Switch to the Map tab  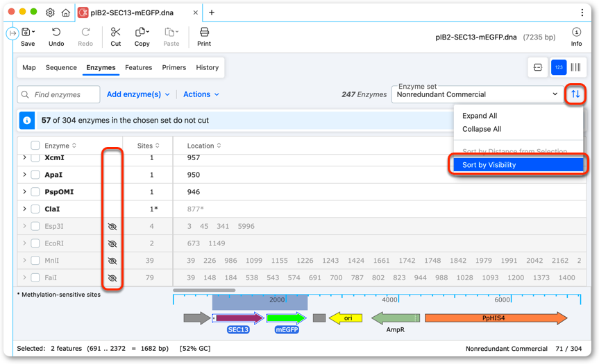pyautogui.click(x=29, y=67)
